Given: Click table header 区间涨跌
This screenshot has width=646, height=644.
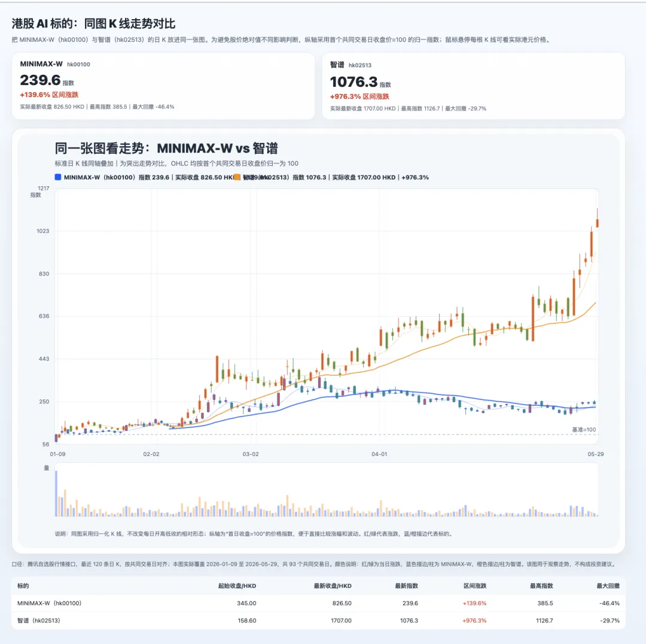Looking at the screenshot, I should 475,586.
